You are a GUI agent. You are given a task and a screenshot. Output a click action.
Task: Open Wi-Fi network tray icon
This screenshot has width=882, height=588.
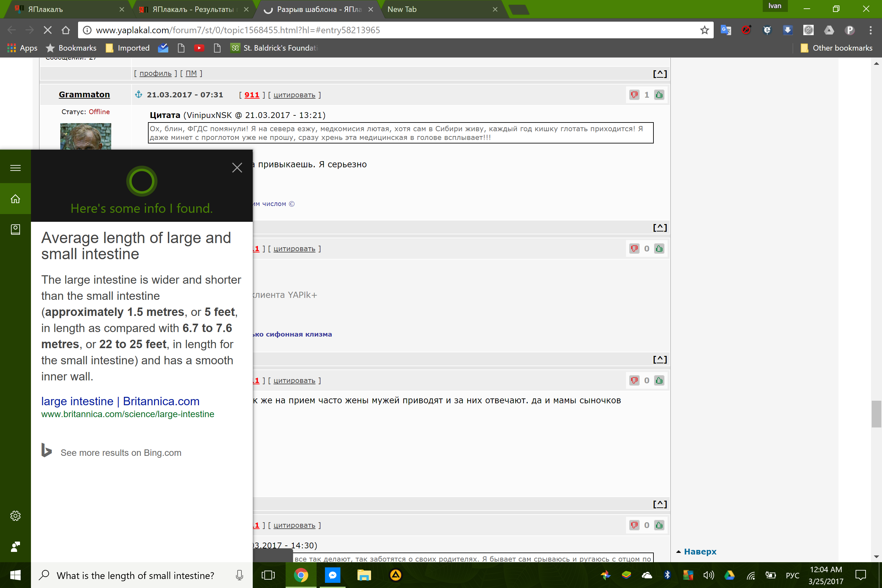click(751, 576)
